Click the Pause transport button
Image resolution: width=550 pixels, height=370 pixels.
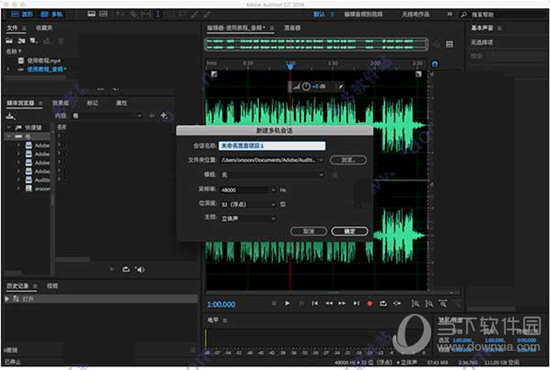301,303
